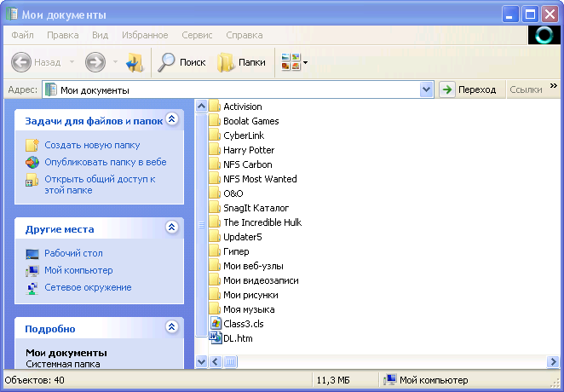This screenshot has width=564, height=392.
Task: Click the Мой компьютер sidebar icon
Action: pos(32,271)
